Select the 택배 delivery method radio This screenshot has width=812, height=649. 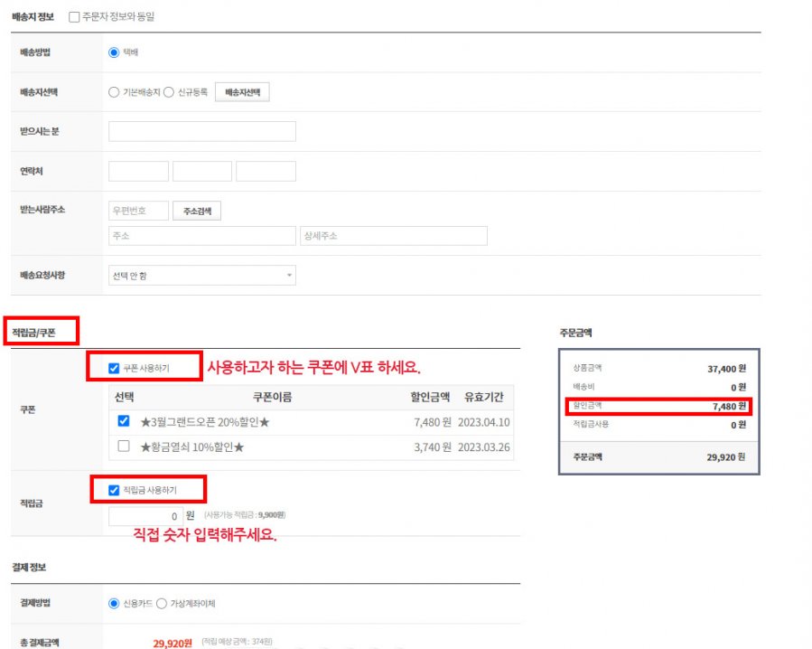[114, 52]
